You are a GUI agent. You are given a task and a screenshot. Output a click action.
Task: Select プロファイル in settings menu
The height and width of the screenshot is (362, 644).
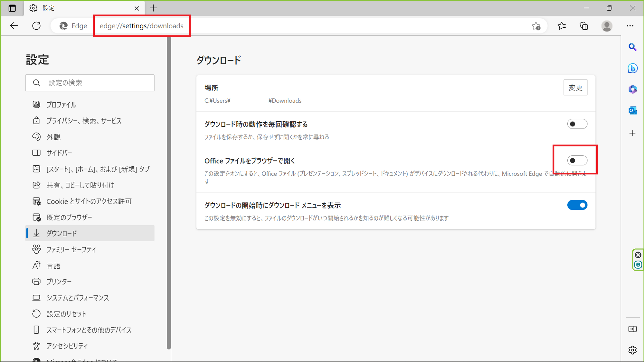coord(61,105)
